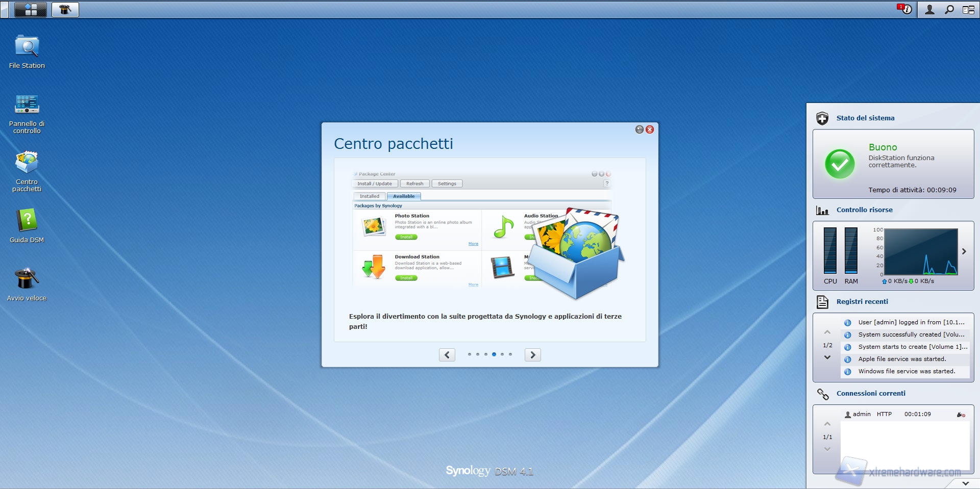Image resolution: width=980 pixels, height=489 pixels.
Task: Select the first page dot in the tour dialog
Action: pyautogui.click(x=470, y=354)
